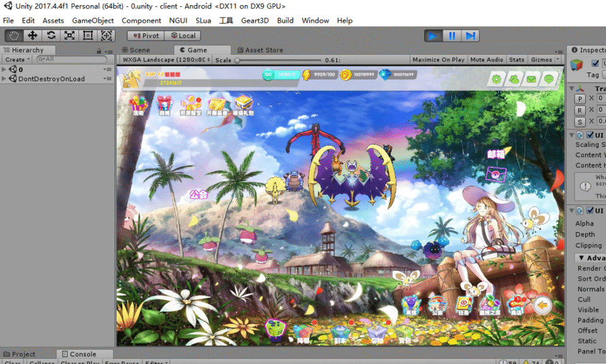The height and width of the screenshot is (364, 606).
Task: Select the Move tool
Action: pyautogui.click(x=32, y=35)
